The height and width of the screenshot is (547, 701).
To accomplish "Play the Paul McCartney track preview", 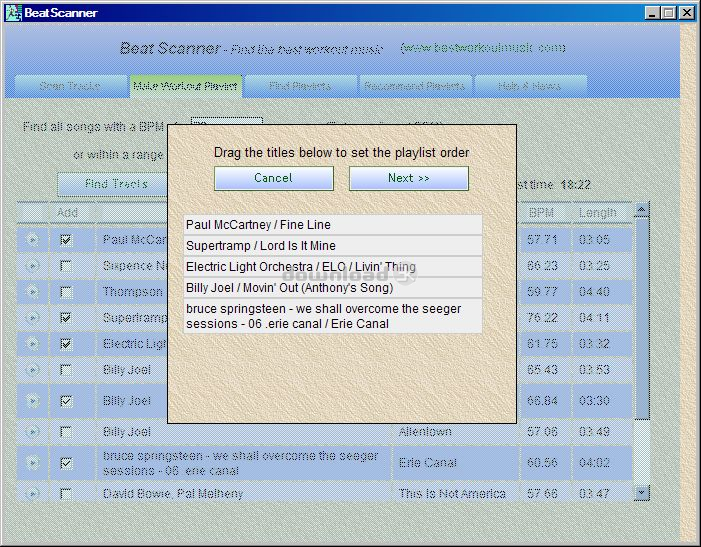I will click(x=32, y=240).
